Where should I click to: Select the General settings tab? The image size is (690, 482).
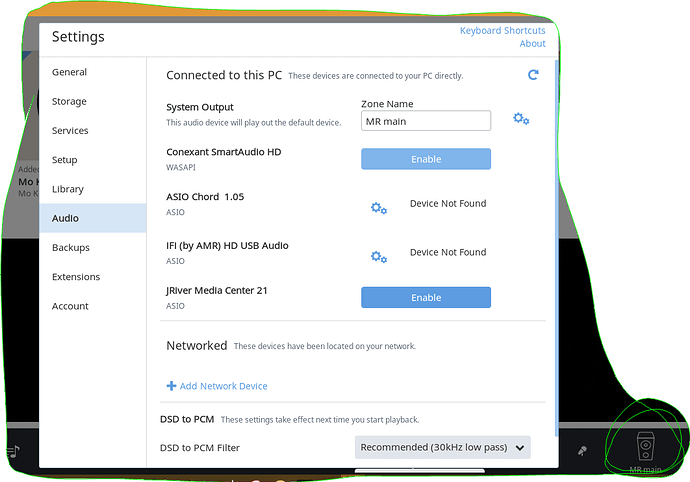click(x=92, y=72)
